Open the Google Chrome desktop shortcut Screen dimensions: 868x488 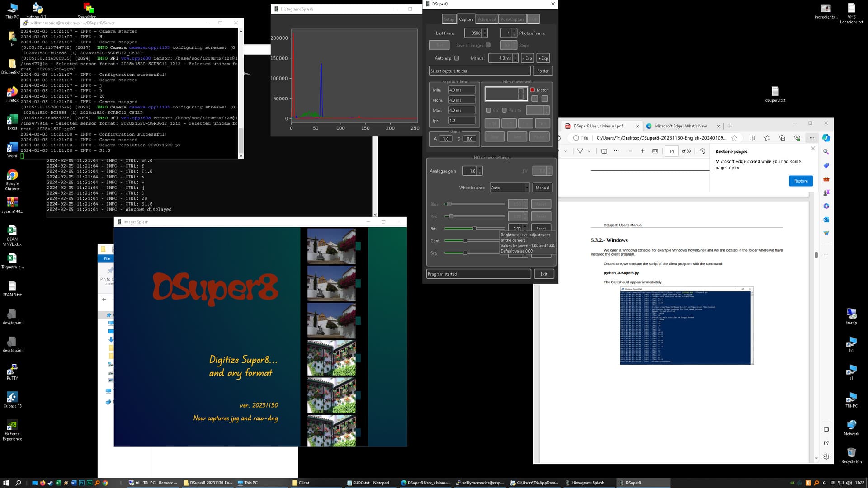(x=12, y=179)
